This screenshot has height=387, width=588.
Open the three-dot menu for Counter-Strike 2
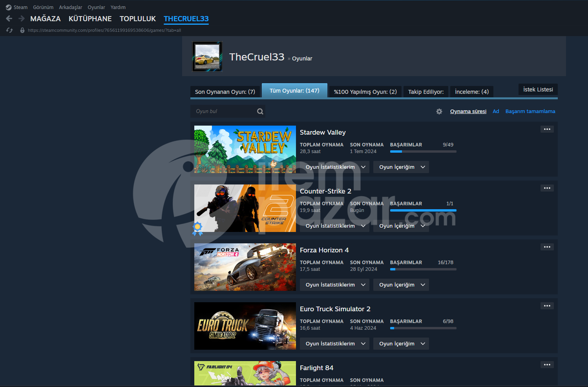547,188
